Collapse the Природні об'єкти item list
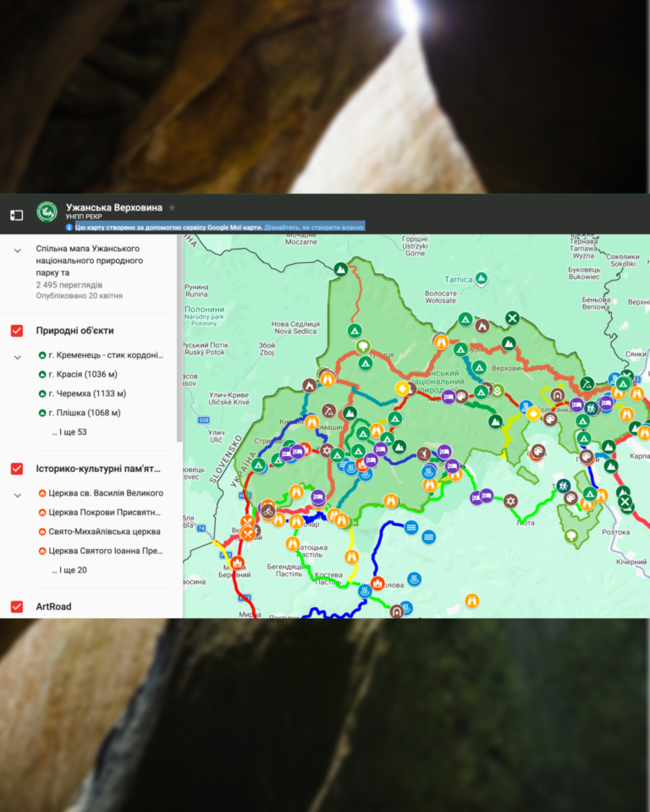The image size is (650, 812). tap(18, 357)
